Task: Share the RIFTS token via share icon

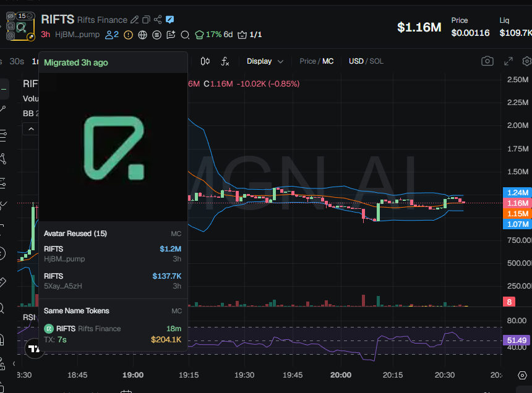Action: [157, 20]
